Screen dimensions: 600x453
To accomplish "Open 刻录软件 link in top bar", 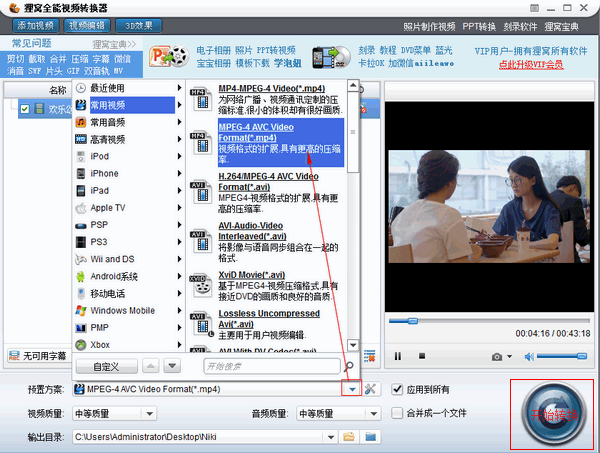I will pyautogui.click(x=520, y=27).
